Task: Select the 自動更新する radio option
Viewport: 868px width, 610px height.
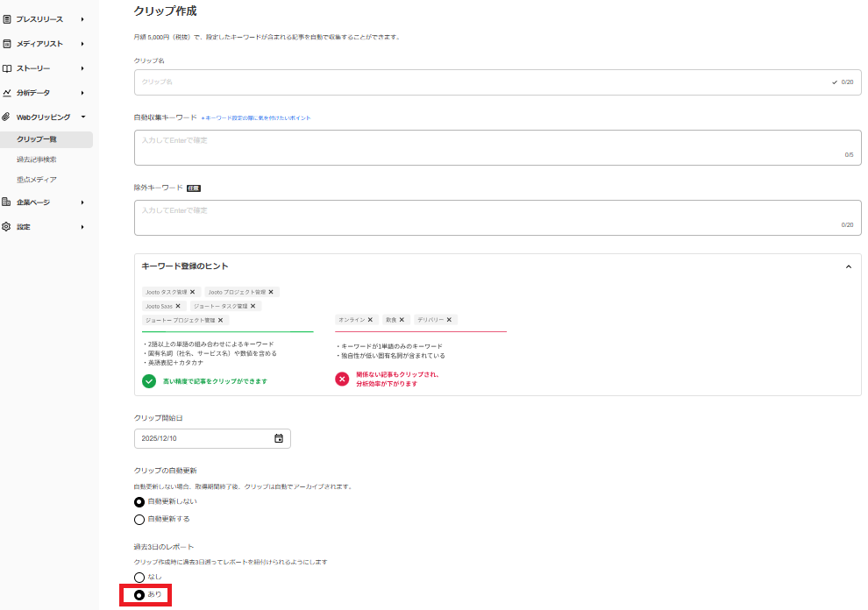Action: pos(139,519)
